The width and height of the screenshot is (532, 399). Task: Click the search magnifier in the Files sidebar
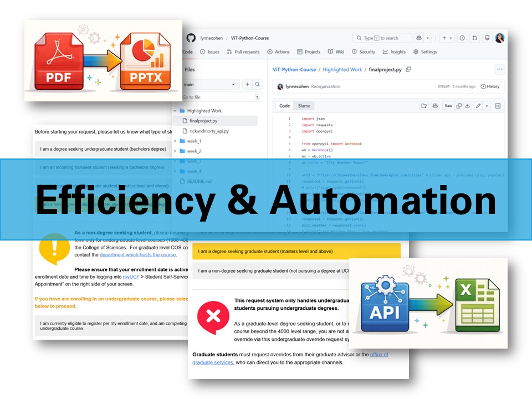(x=258, y=84)
